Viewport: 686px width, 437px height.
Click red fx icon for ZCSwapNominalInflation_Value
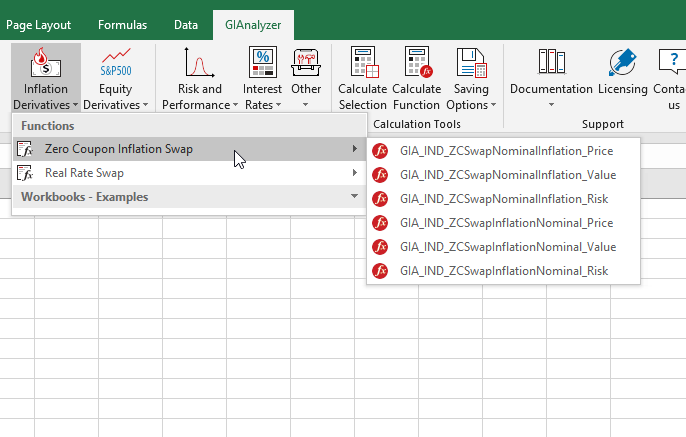pyautogui.click(x=380, y=175)
